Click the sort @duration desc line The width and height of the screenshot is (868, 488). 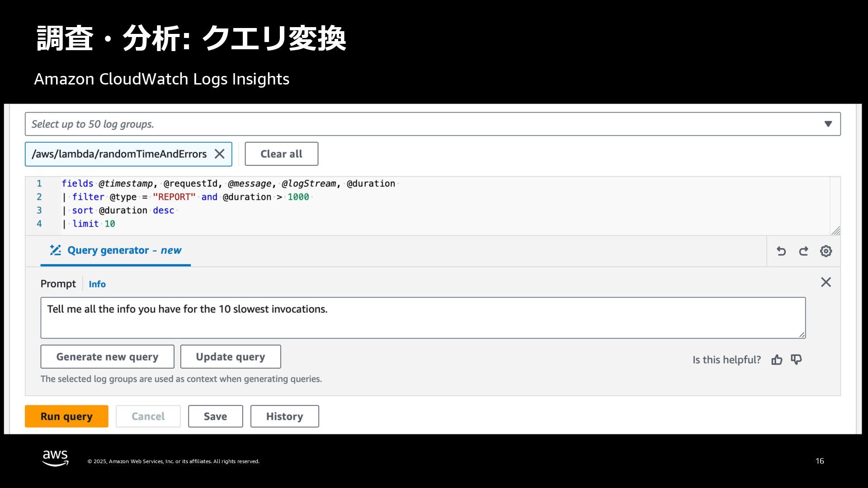point(118,211)
